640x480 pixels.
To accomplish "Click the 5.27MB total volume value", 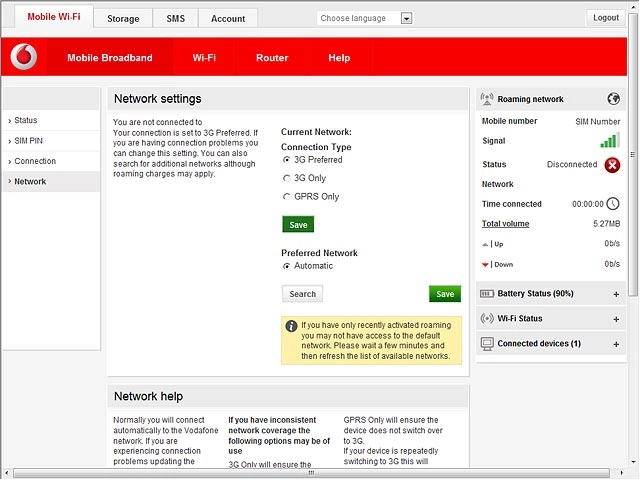I will tap(606, 224).
